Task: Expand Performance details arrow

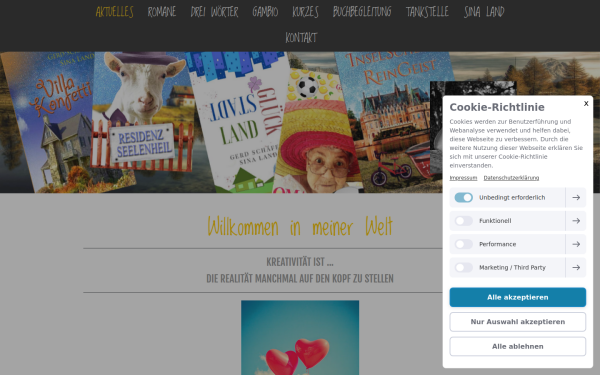Action: (576, 244)
